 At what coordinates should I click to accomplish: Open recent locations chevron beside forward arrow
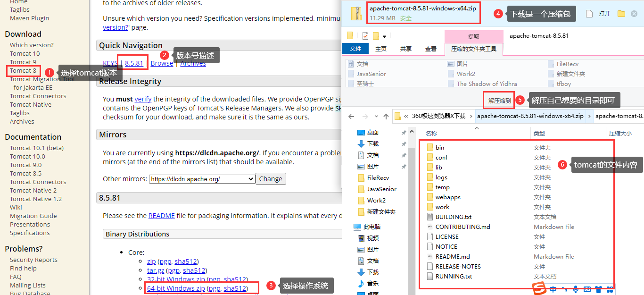click(375, 117)
